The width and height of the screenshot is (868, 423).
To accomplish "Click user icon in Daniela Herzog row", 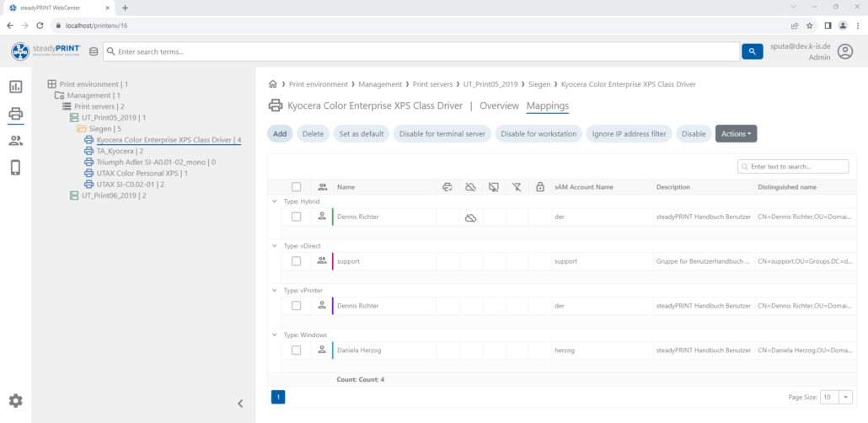I will pyautogui.click(x=322, y=350).
